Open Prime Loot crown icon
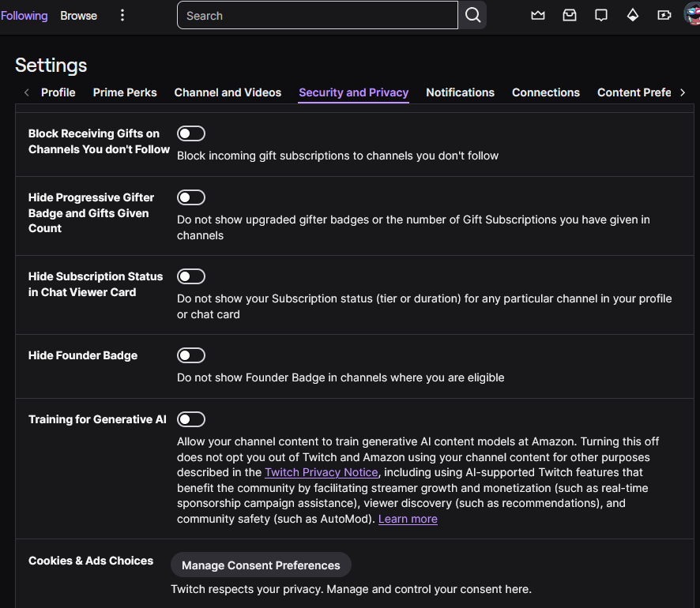This screenshot has width=700, height=608. (537, 16)
